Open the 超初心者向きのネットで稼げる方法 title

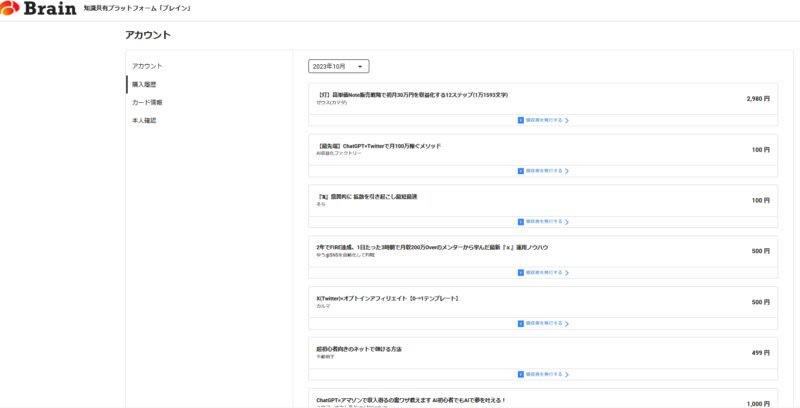(359, 349)
